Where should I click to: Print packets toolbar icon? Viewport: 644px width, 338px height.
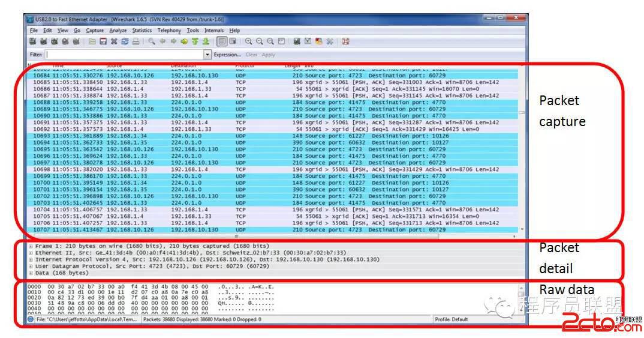click(136, 41)
